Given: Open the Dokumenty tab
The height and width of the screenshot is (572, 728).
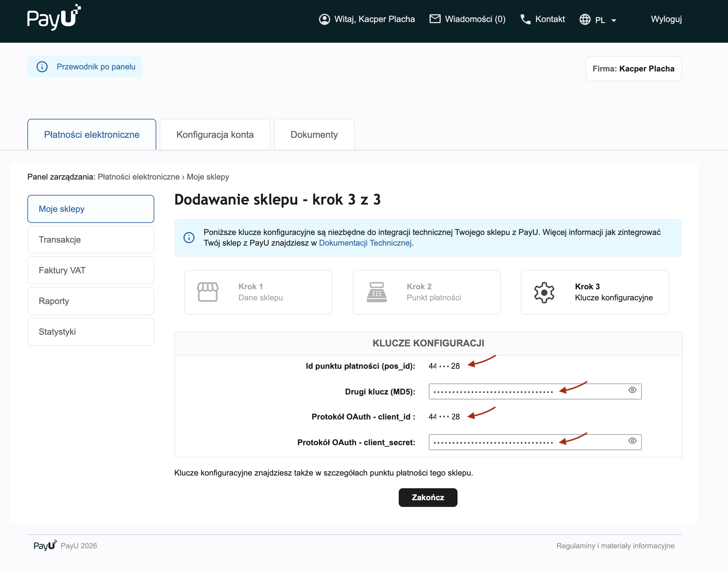Looking at the screenshot, I should [x=314, y=134].
